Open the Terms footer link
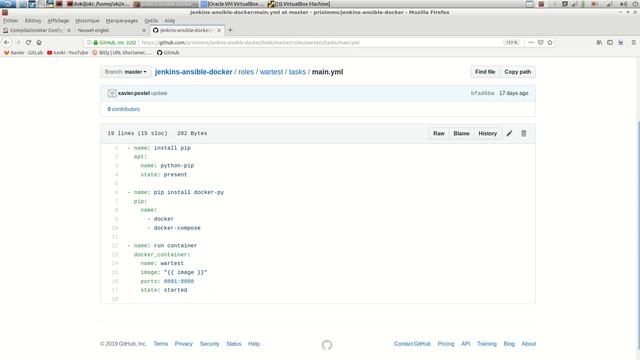Image resolution: width=640 pixels, height=360 pixels. pyautogui.click(x=161, y=344)
